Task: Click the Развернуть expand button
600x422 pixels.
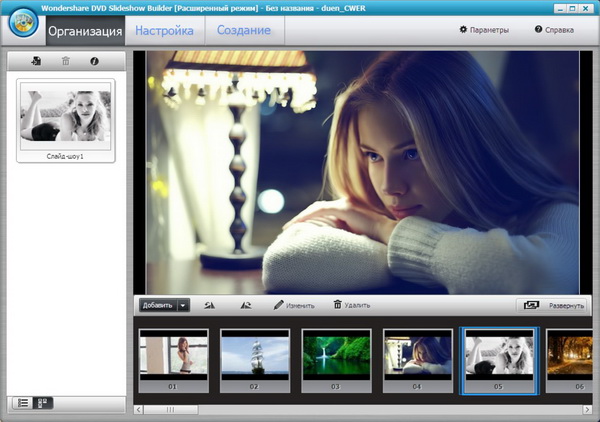Action: pyautogui.click(x=553, y=305)
